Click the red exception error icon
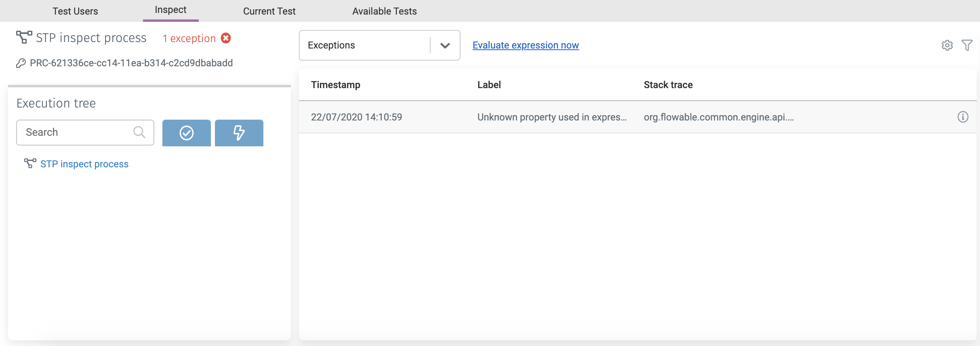 (226, 38)
